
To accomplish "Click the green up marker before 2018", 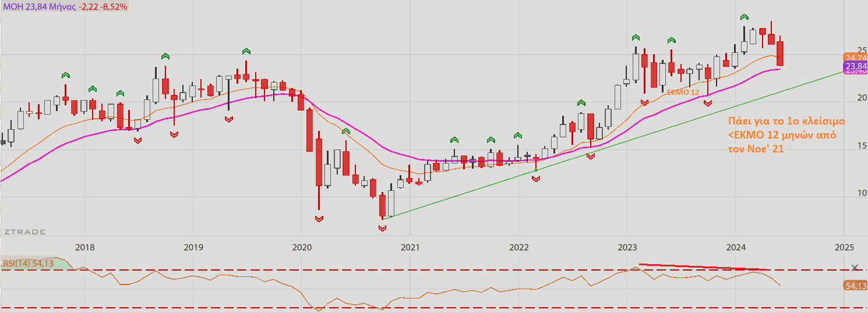I will pos(65,75).
